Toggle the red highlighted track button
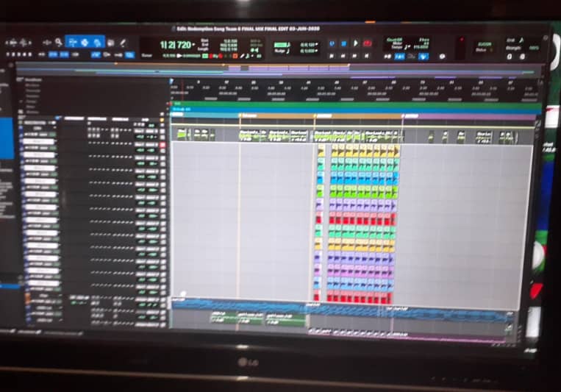This screenshot has height=392, width=561. click(x=162, y=145)
